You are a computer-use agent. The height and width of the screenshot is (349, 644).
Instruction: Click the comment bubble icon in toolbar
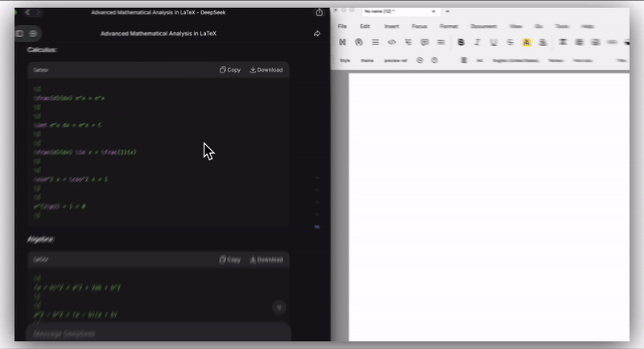pyautogui.click(x=424, y=42)
